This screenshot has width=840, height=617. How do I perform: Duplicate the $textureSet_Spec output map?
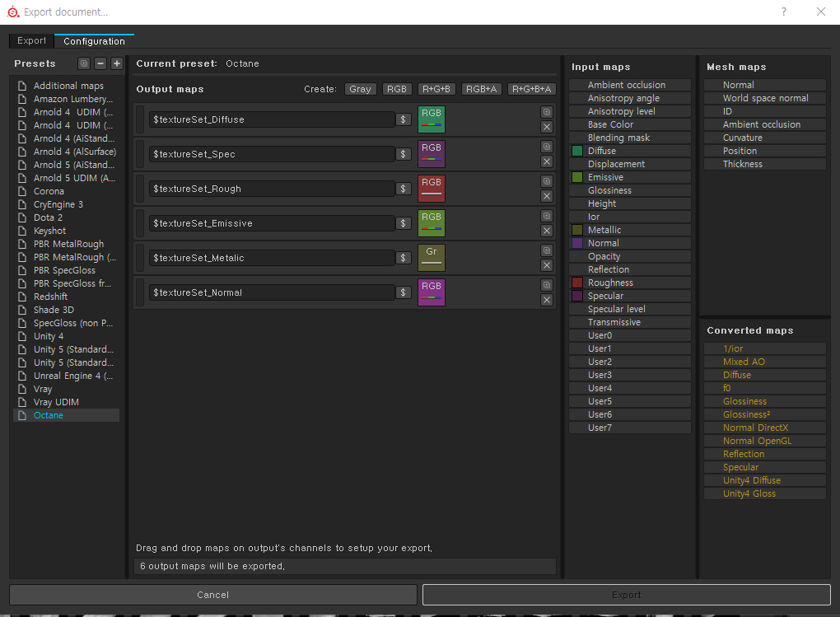[547, 147]
